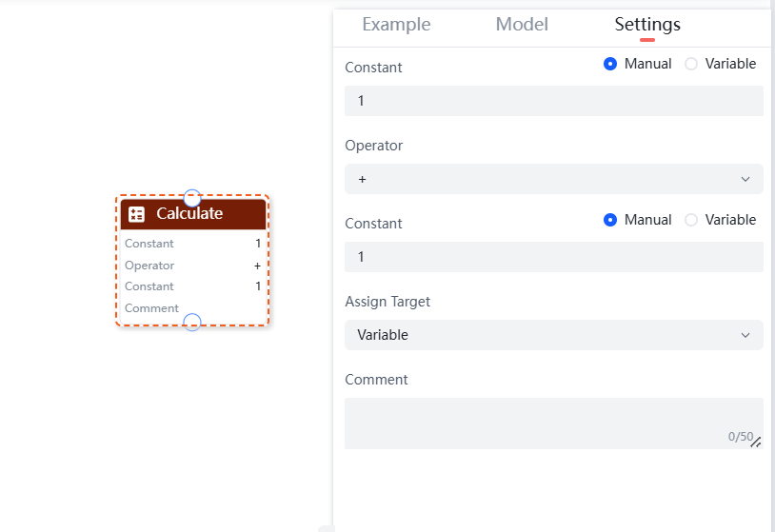Switch to the Example tab
Screen dimensions: 775x532
(396, 25)
